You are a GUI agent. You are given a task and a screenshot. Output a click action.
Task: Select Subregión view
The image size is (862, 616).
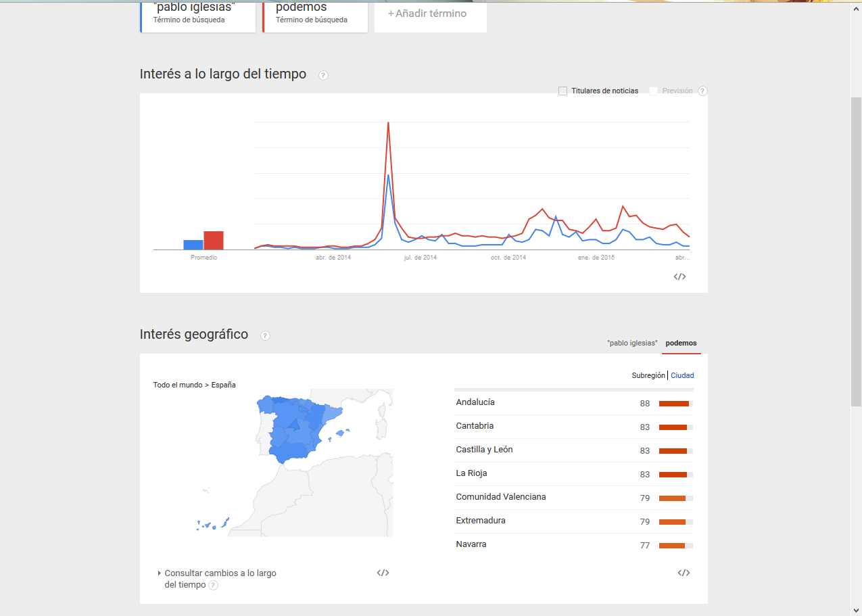coord(648,375)
